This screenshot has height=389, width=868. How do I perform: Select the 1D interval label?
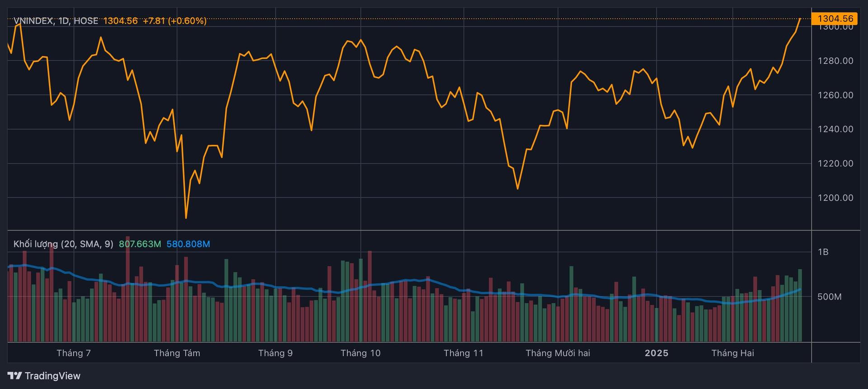tap(63, 21)
